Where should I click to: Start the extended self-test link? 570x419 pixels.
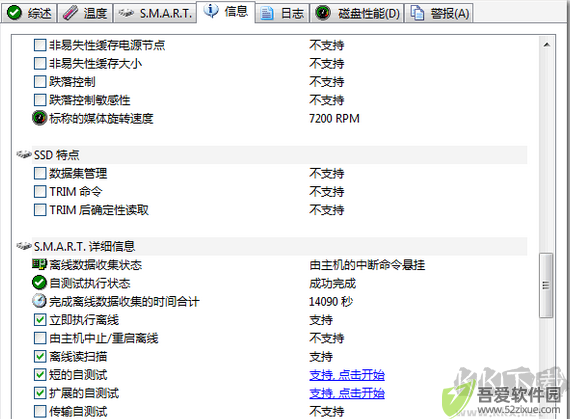[x=347, y=393]
